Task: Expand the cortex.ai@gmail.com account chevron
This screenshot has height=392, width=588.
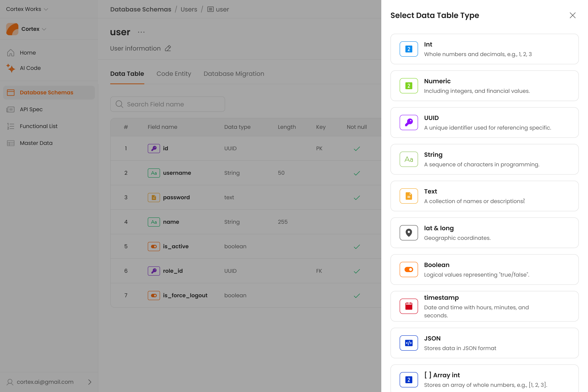Action: coord(90,382)
